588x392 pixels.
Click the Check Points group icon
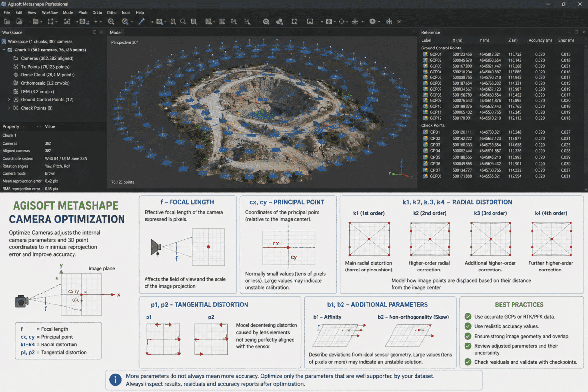[16, 108]
